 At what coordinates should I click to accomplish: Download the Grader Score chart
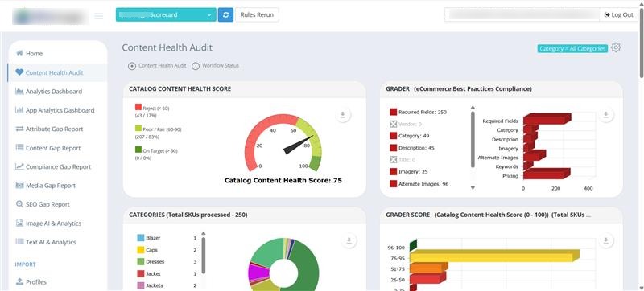(x=606, y=240)
